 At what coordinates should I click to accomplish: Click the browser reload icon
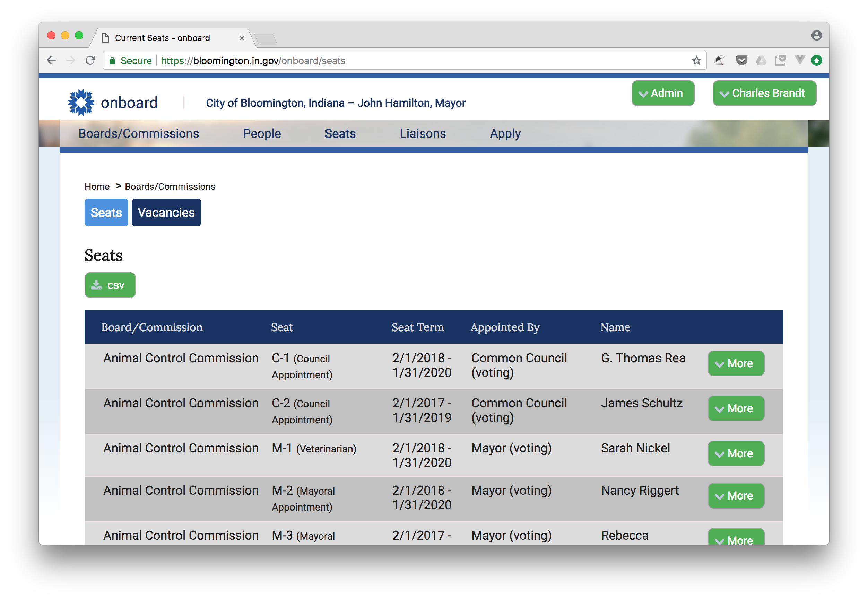pos(90,61)
